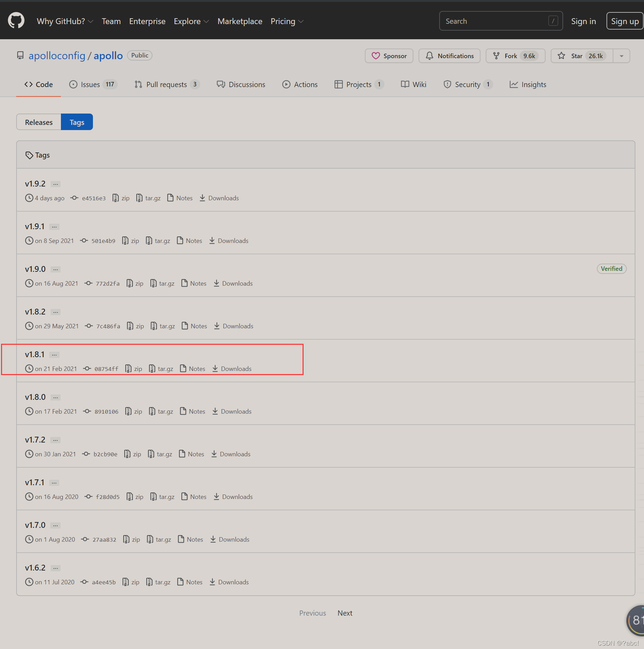The height and width of the screenshot is (649, 644).
Task: View Notes for v1.9.1
Action: (x=190, y=241)
